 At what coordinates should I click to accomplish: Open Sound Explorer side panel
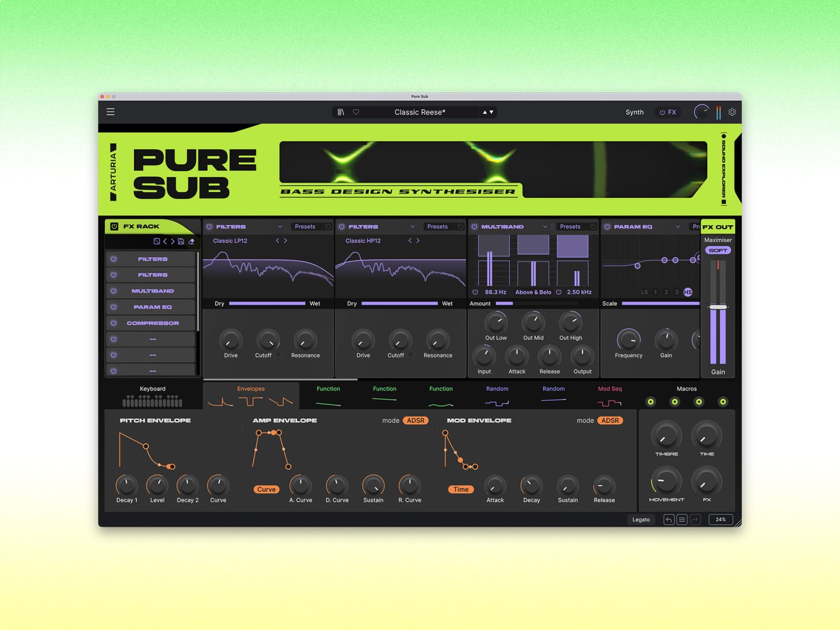pyautogui.click(x=724, y=169)
